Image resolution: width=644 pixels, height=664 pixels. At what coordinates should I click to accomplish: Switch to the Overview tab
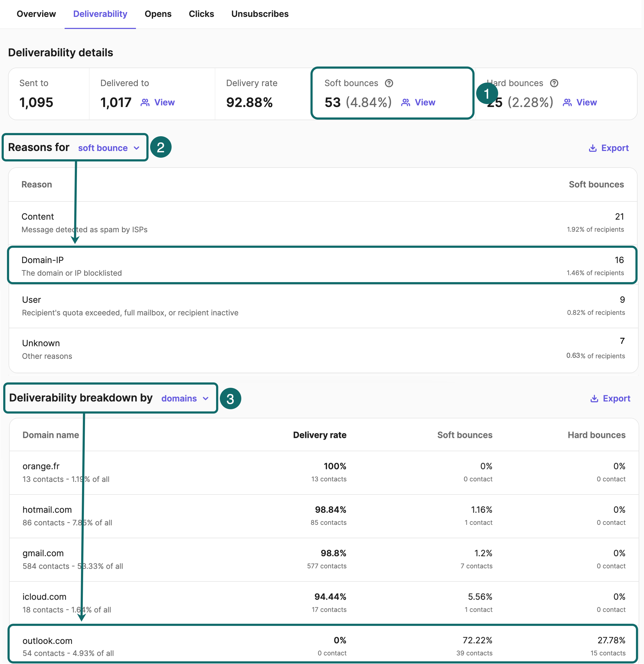tap(36, 14)
